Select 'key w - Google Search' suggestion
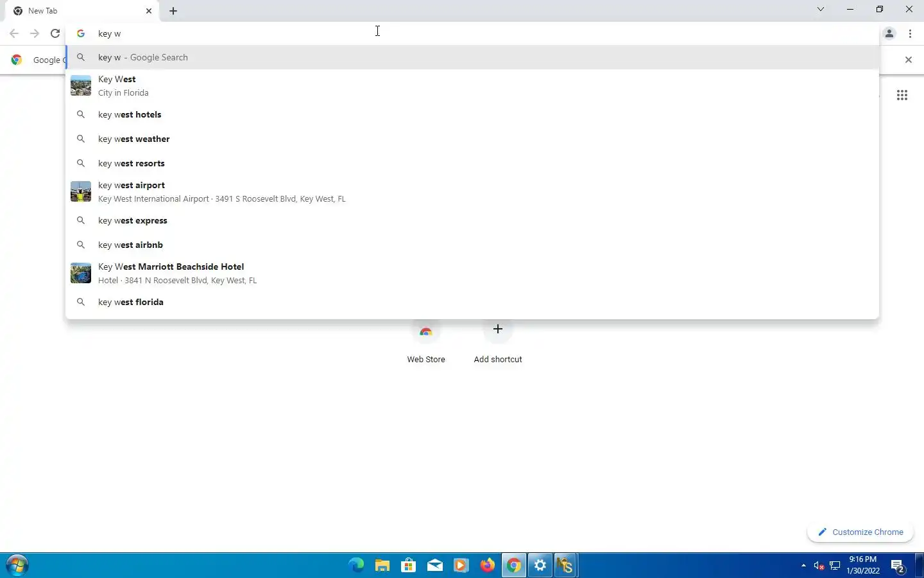Screen dimensions: 924x578 (x=472, y=57)
